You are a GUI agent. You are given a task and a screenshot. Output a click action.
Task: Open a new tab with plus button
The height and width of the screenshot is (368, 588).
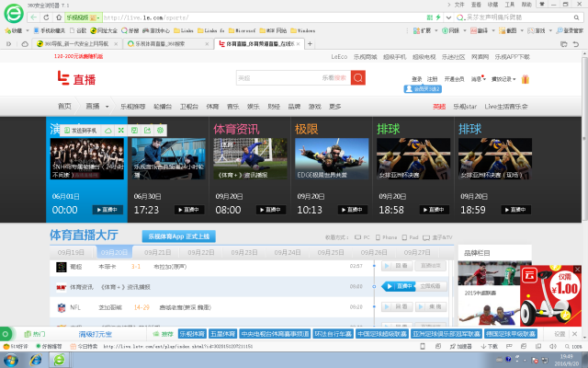click(310, 44)
